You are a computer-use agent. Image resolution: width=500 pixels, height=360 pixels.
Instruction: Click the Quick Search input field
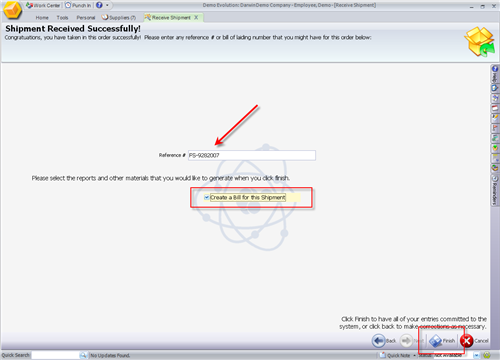click(x=55, y=355)
